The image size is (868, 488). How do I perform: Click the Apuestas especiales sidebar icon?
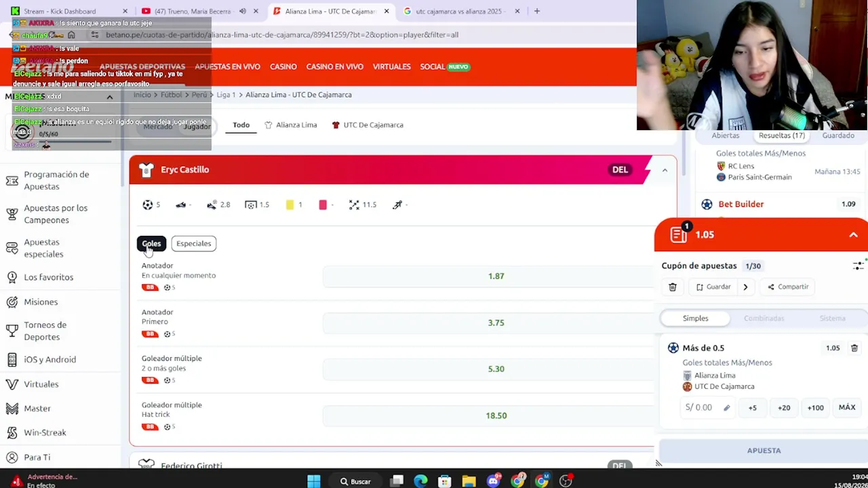click(12, 248)
